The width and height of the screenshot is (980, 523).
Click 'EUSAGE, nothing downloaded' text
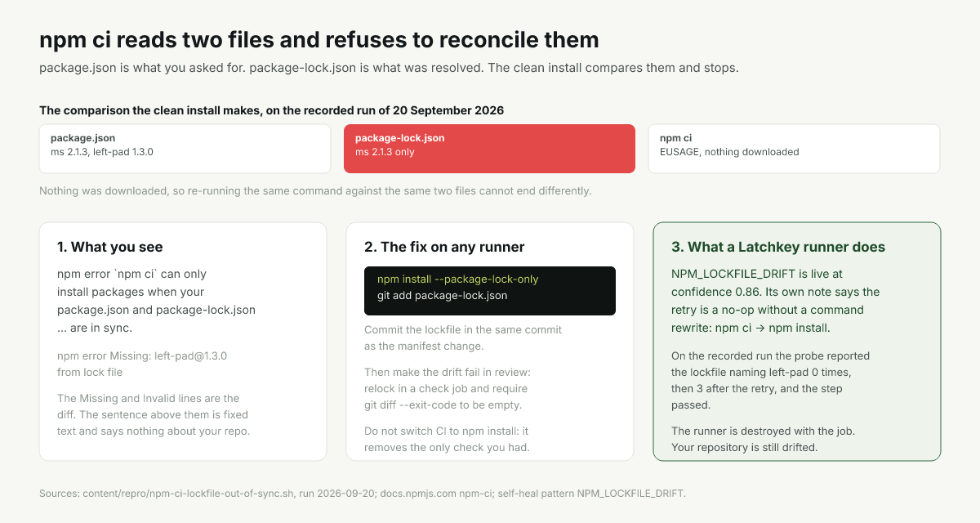[729, 152]
